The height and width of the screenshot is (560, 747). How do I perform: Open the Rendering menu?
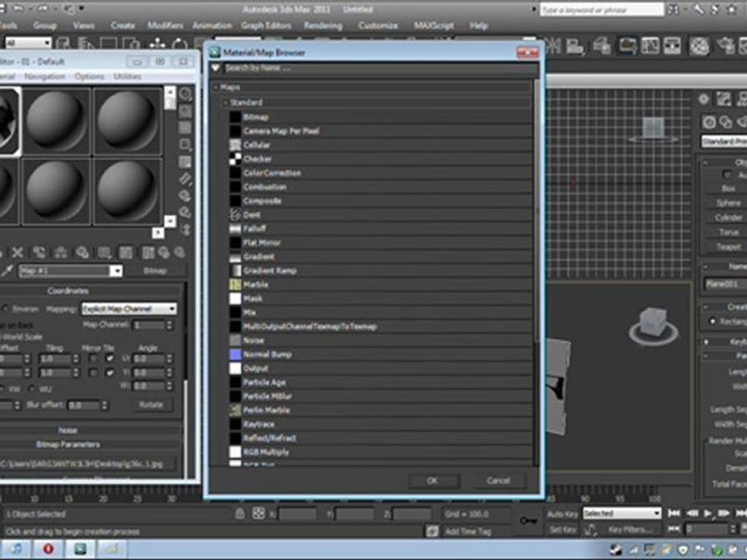tap(323, 25)
